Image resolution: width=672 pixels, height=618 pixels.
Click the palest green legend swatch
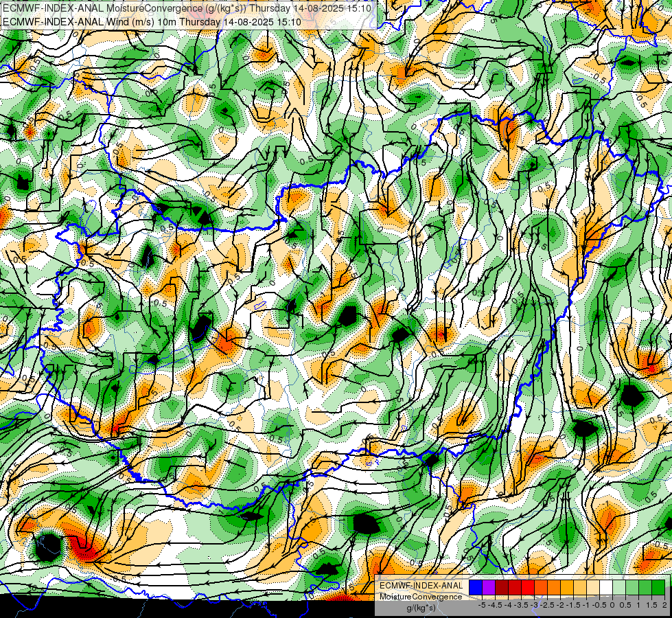point(619,587)
